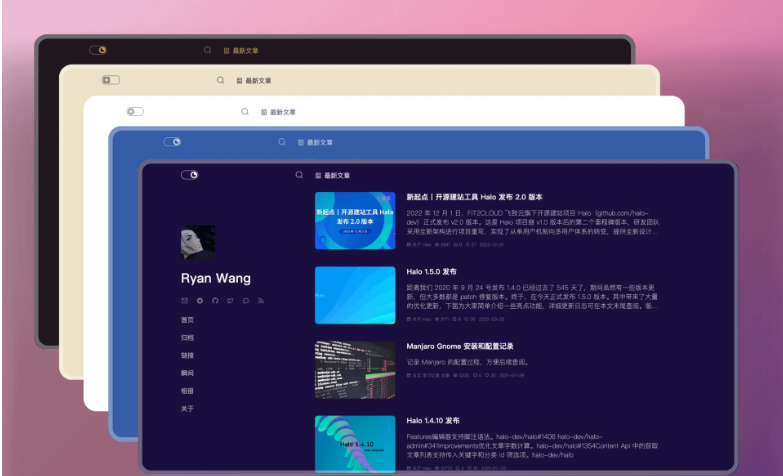
Task: Open the RSS feed icon under Ryan Wang
Action: pyautogui.click(x=261, y=301)
